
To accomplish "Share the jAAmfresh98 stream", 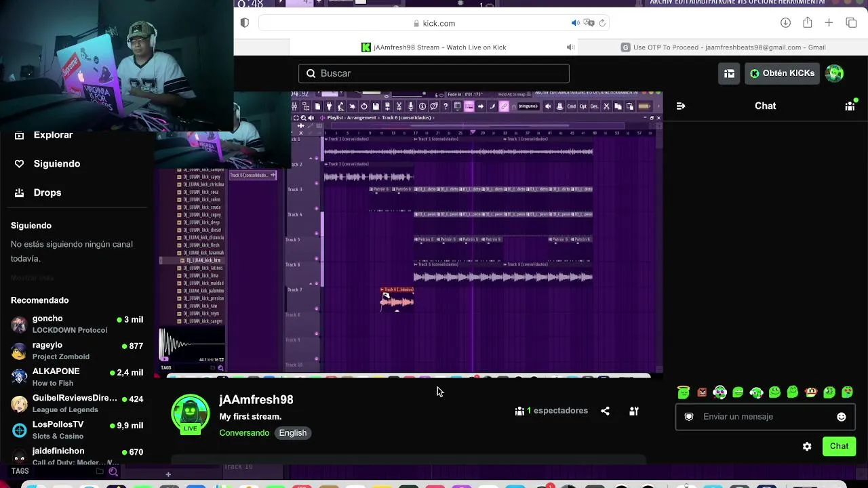I will [605, 411].
